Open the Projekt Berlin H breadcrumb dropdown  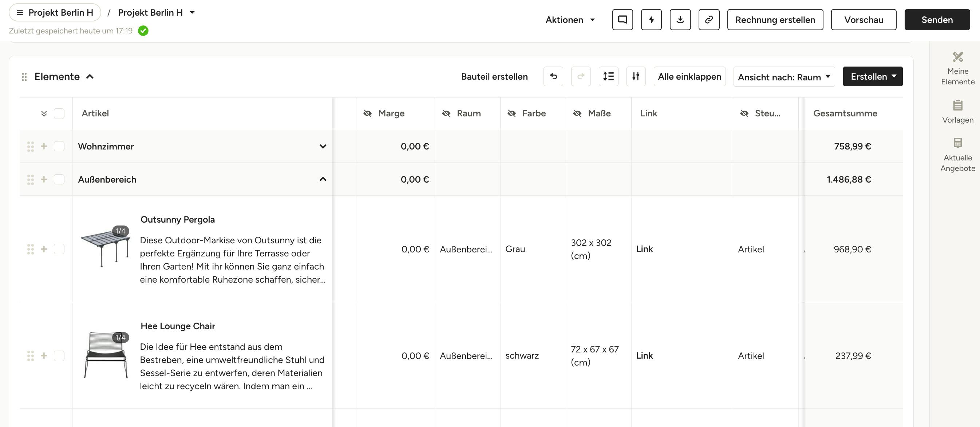point(193,12)
